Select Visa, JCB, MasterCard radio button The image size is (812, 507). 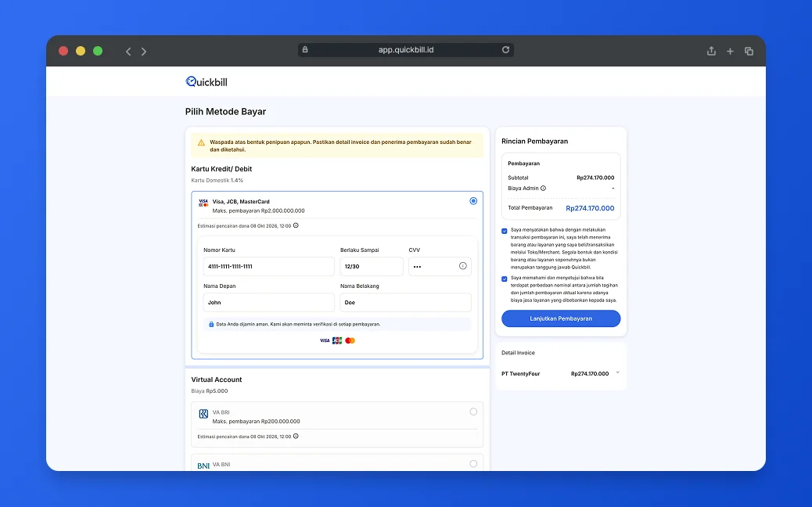tap(473, 201)
